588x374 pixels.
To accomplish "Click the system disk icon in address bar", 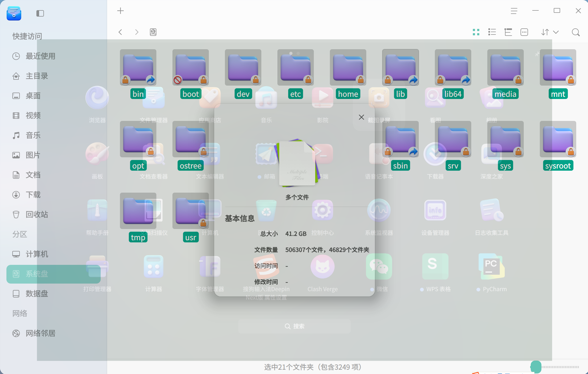I will tap(153, 32).
